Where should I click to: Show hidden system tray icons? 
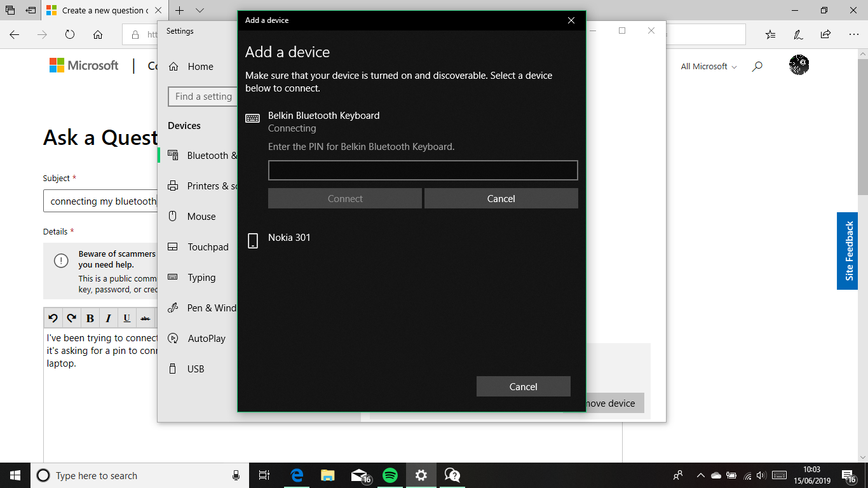pos(701,475)
